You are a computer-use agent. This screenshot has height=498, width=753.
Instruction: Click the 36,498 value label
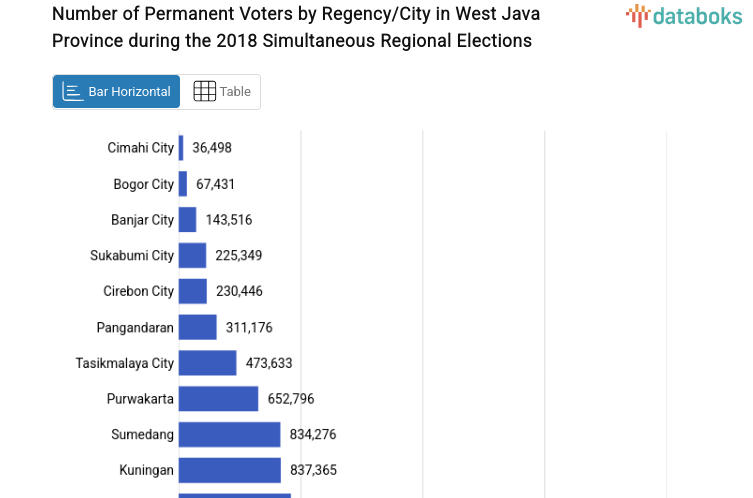[212, 148]
